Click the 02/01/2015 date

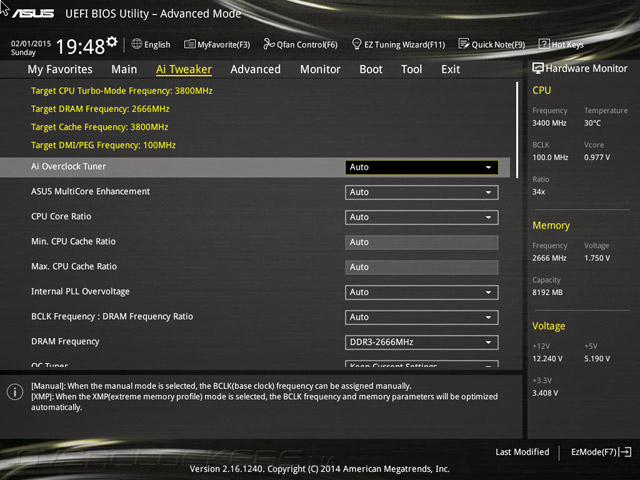31,43
